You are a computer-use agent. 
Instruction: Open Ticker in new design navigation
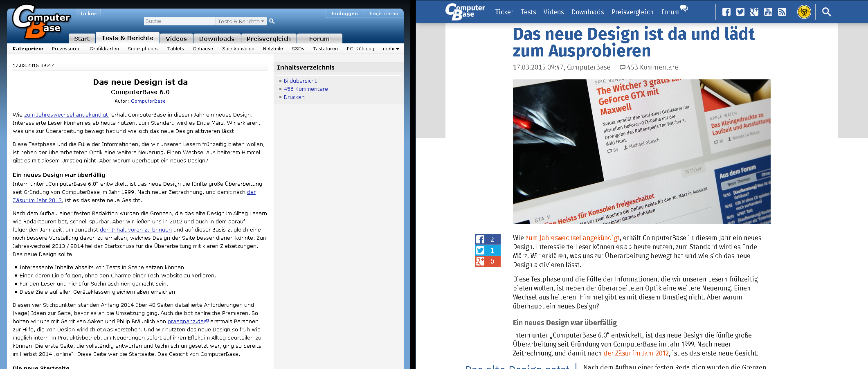[x=504, y=12]
